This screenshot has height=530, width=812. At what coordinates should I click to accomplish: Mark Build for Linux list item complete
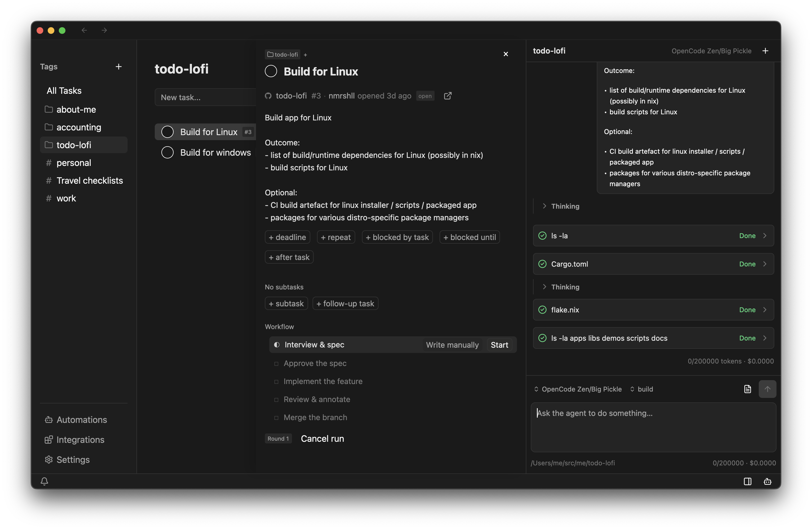[168, 132]
